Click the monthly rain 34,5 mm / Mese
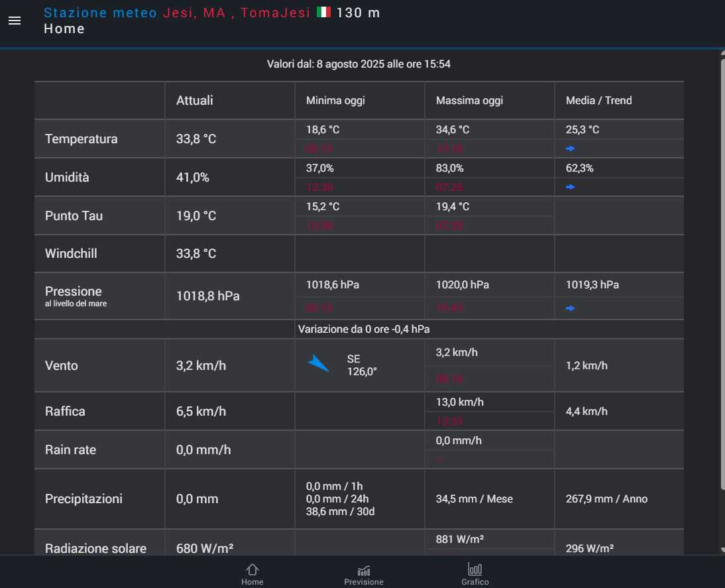725x588 pixels. pos(474,499)
